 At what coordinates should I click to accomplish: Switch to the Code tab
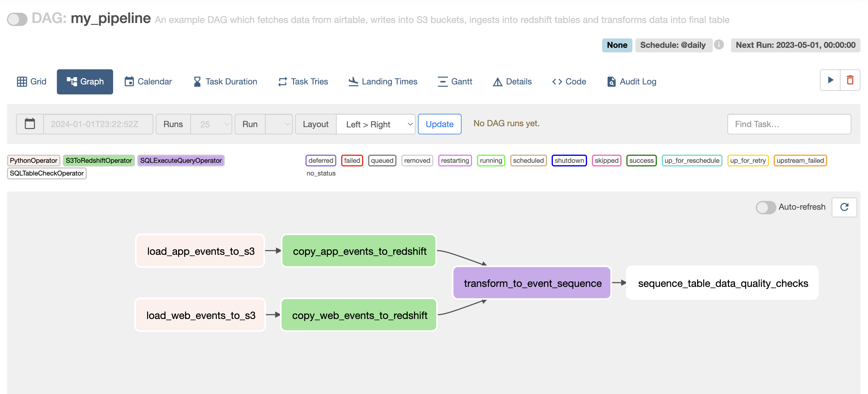click(x=569, y=82)
